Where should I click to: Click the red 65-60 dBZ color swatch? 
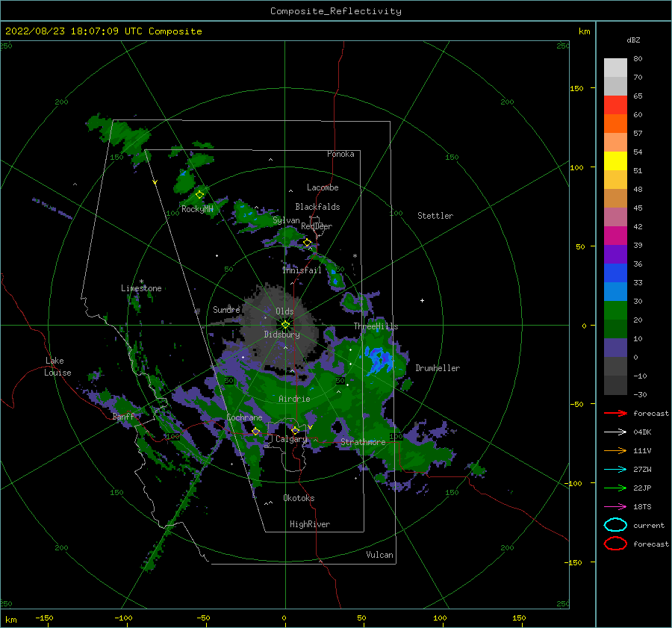click(615, 105)
